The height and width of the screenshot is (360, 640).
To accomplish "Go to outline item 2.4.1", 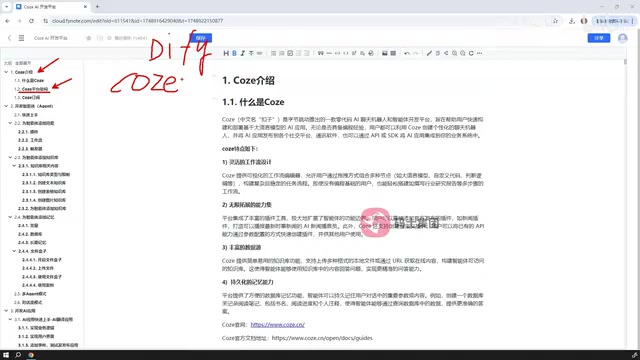I will click(x=28, y=225).
